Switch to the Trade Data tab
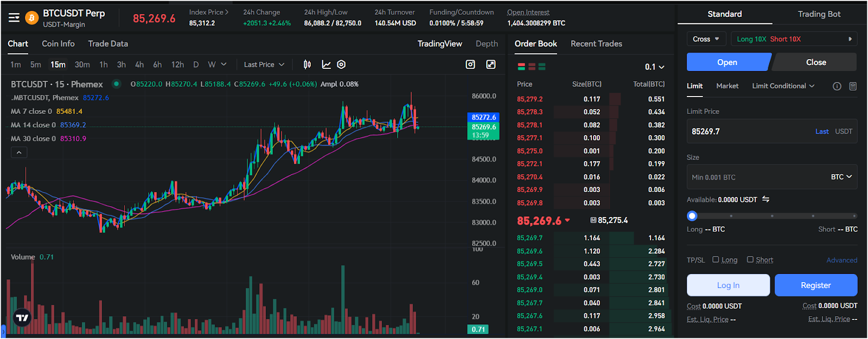868x339 pixels. 108,43
